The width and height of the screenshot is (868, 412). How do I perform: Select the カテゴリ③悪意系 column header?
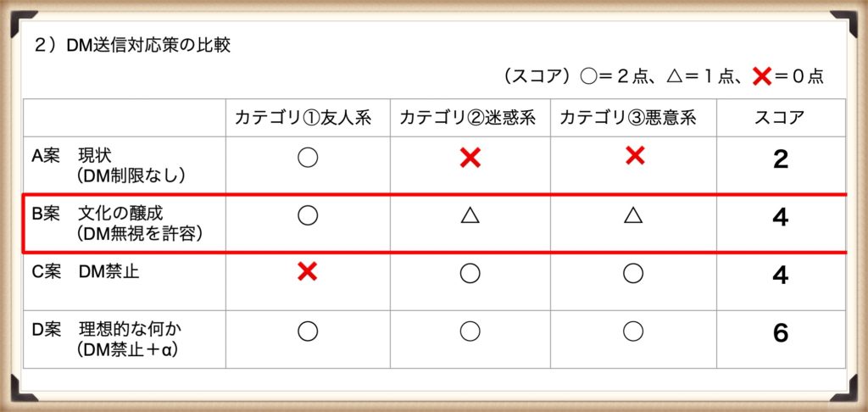(x=628, y=117)
